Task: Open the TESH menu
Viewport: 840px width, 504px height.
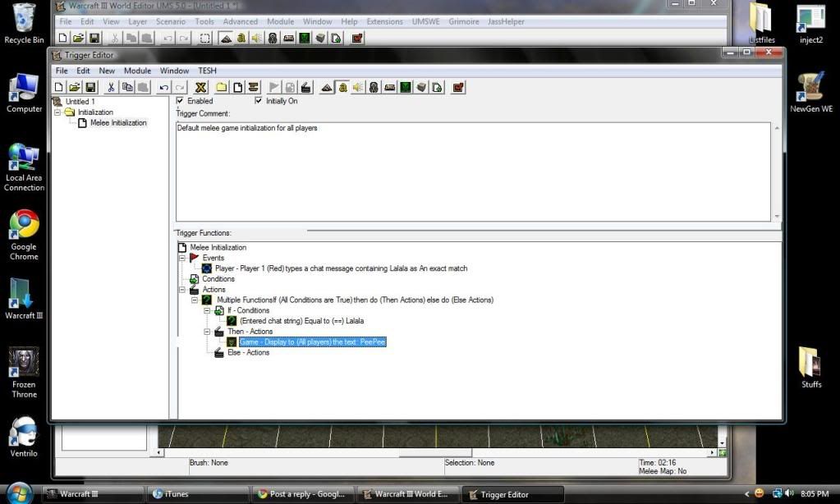Action: click(x=207, y=71)
